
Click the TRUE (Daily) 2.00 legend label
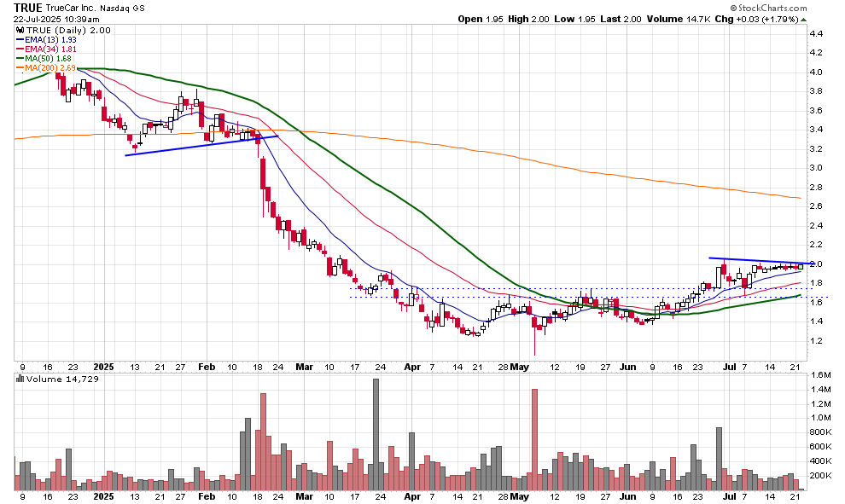68,30
